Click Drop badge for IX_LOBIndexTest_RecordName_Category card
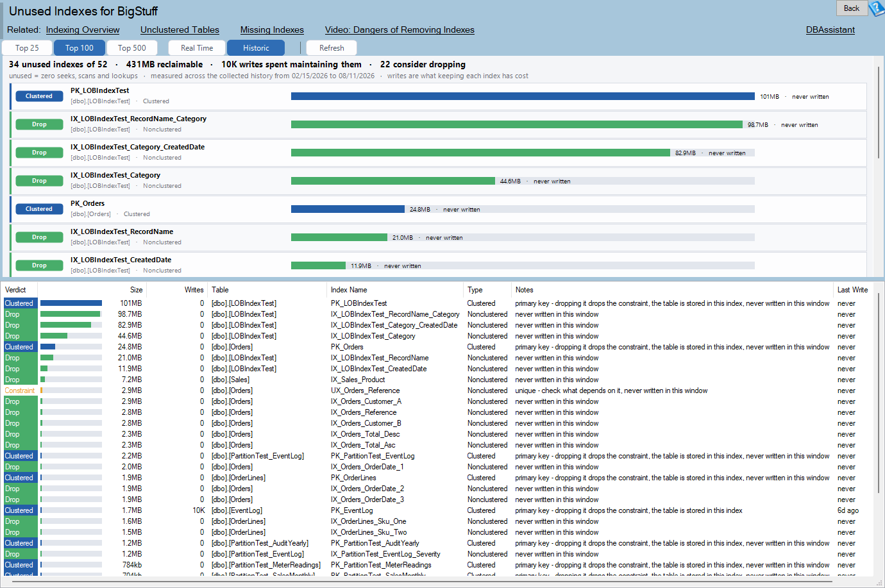 coord(39,124)
